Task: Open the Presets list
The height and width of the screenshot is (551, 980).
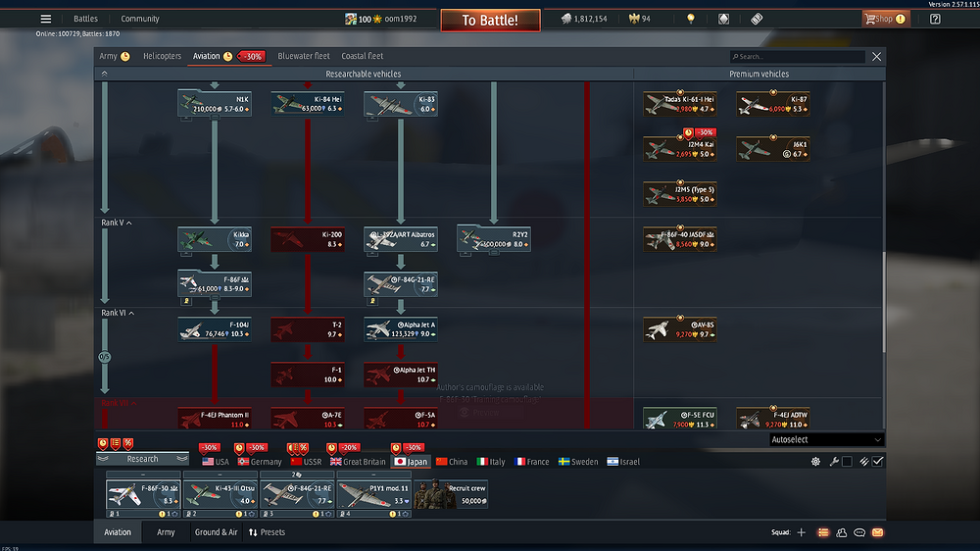Action: (x=267, y=532)
